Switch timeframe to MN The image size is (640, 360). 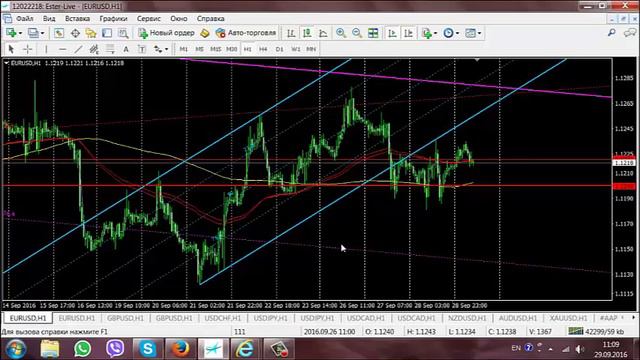coord(311,49)
